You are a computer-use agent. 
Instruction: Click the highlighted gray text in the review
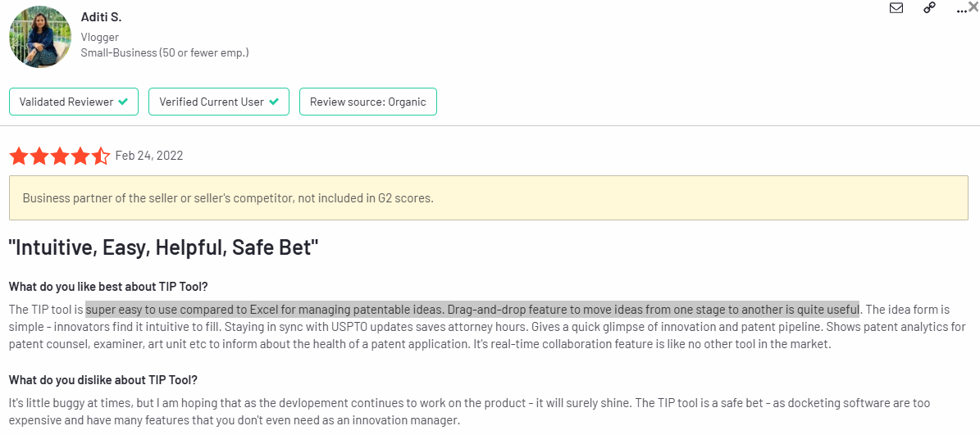pos(472,308)
